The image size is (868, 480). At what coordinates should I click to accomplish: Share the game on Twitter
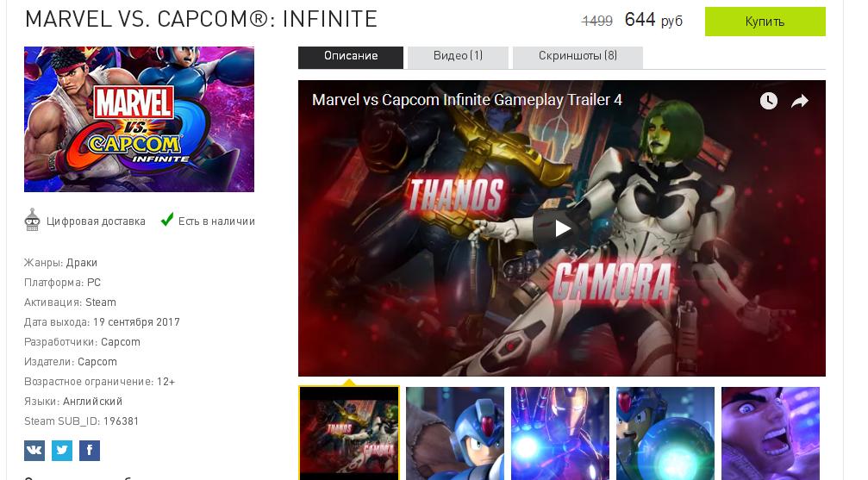click(62, 450)
